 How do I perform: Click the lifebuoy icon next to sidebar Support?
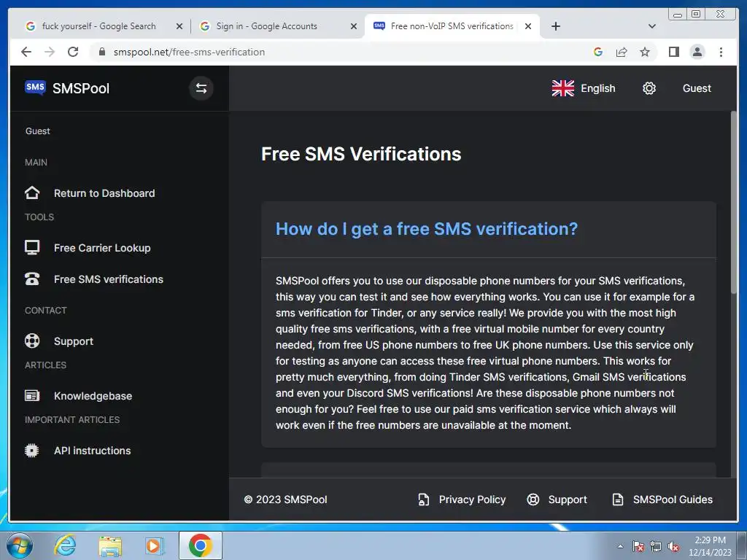(32, 341)
